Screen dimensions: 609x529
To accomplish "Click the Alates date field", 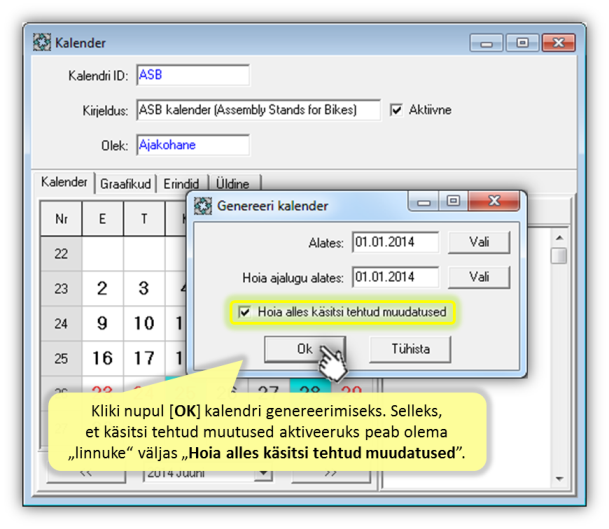I will (x=395, y=242).
